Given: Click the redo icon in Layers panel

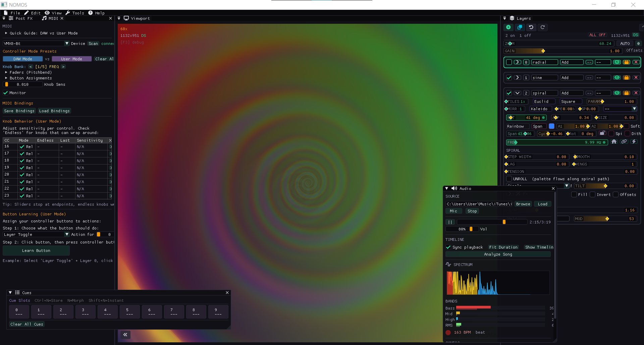Looking at the screenshot, I should tap(543, 27).
